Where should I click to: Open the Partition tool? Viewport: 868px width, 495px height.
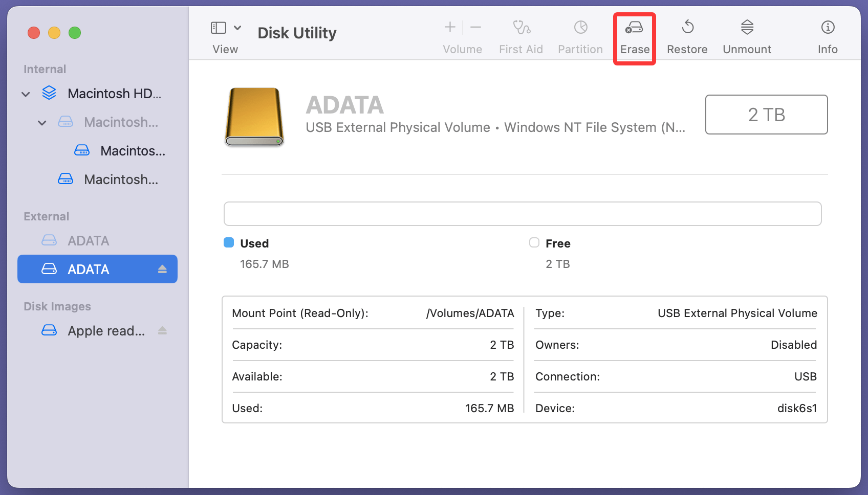(580, 36)
